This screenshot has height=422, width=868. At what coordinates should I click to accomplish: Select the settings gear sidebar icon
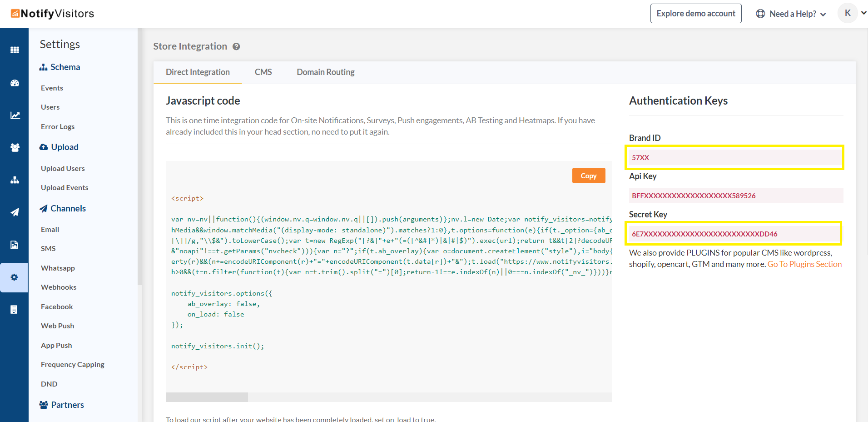coord(14,277)
